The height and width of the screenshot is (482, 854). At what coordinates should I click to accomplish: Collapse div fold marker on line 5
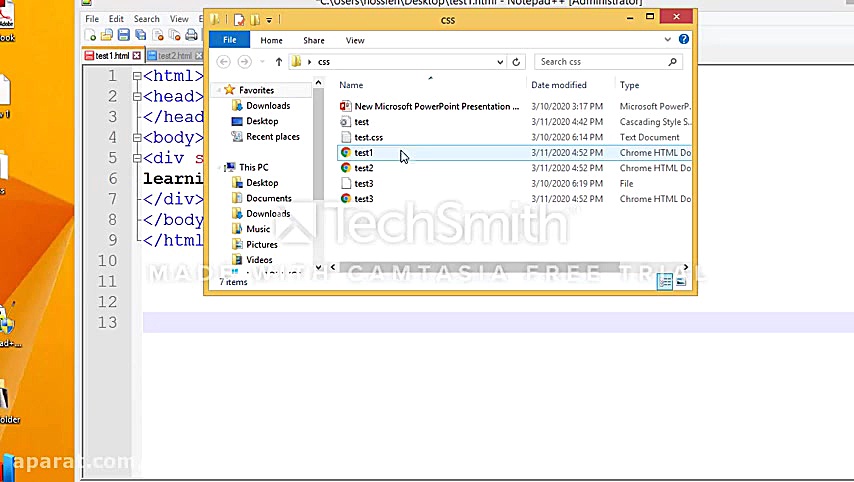(x=137, y=158)
